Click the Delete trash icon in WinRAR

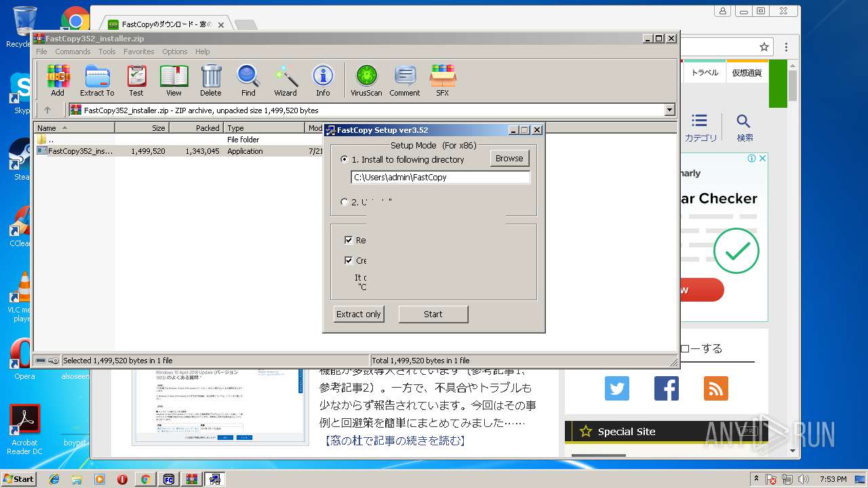click(211, 81)
